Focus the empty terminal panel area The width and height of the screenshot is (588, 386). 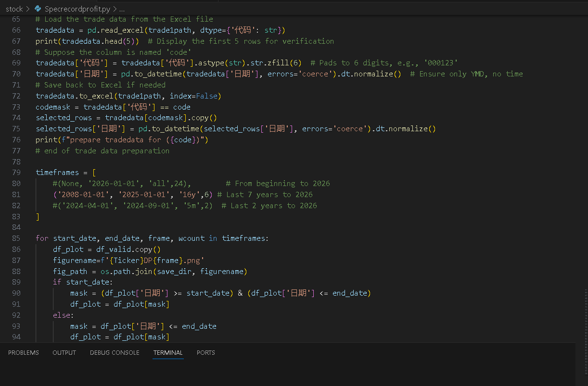289,373
